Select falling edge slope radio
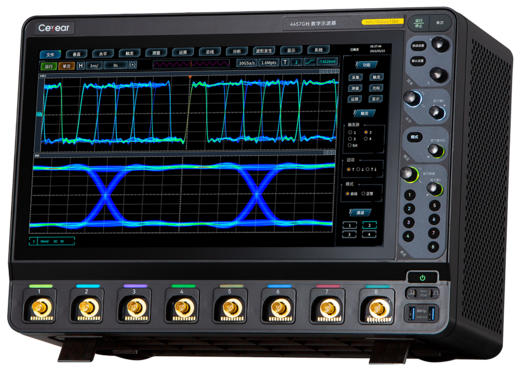The height and width of the screenshot is (372, 520). (358, 169)
